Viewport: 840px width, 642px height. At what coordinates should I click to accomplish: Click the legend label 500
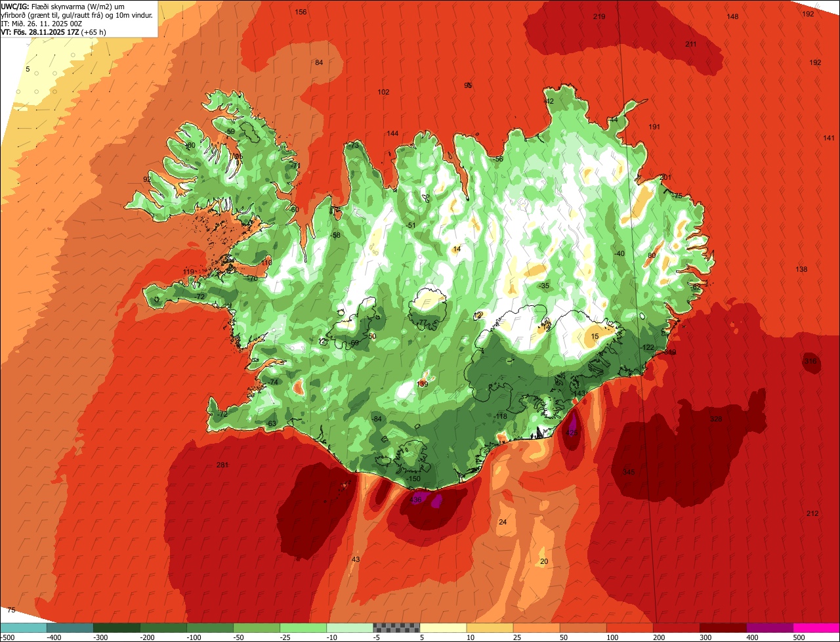[x=798, y=637]
